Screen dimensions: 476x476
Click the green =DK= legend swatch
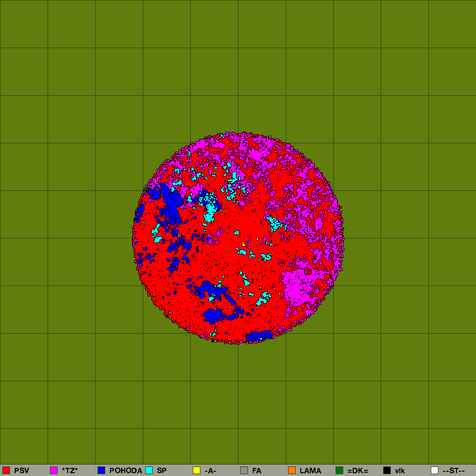pos(339,470)
